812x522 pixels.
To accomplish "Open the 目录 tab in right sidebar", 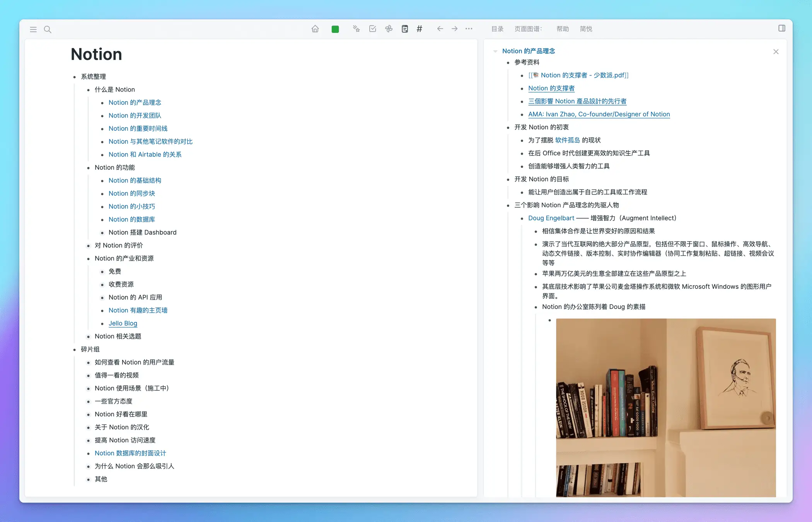I will click(x=497, y=29).
